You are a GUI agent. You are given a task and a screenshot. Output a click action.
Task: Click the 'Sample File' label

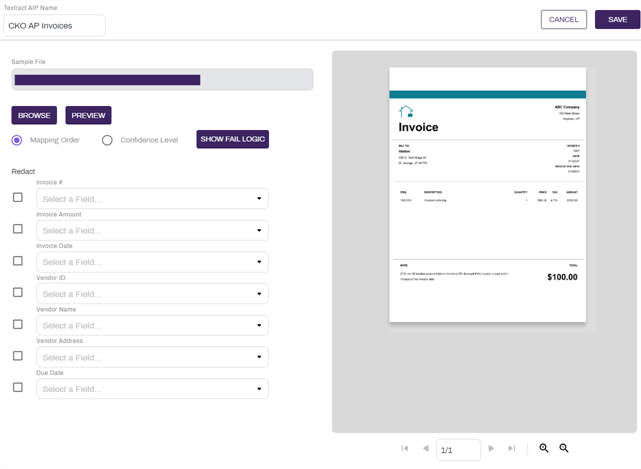coord(29,62)
